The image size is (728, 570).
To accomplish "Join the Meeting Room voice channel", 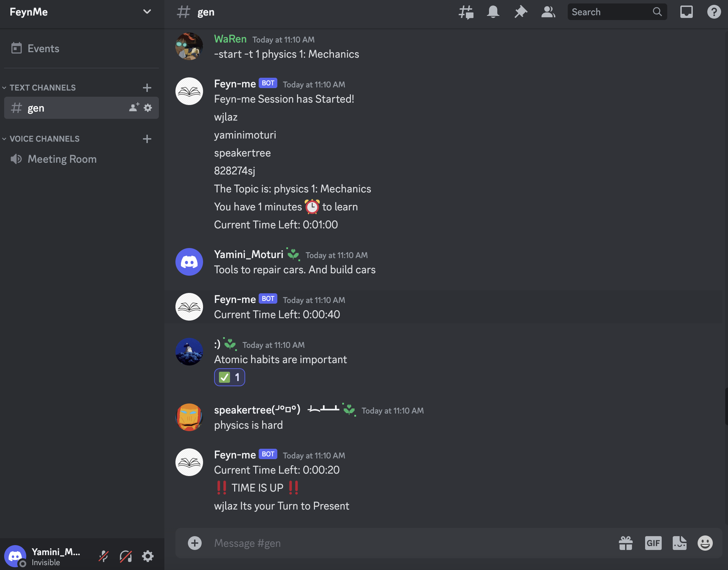I will coord(62,159).
